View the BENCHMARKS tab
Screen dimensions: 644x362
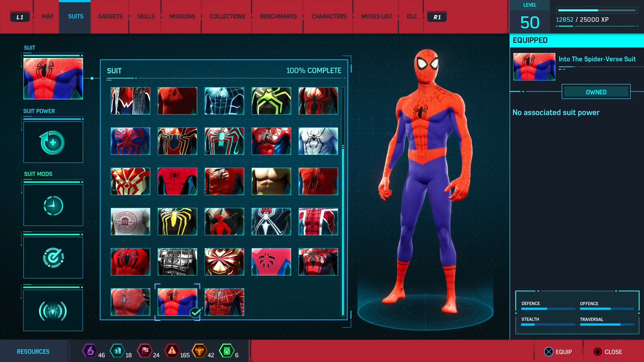[x=278, y=16]
